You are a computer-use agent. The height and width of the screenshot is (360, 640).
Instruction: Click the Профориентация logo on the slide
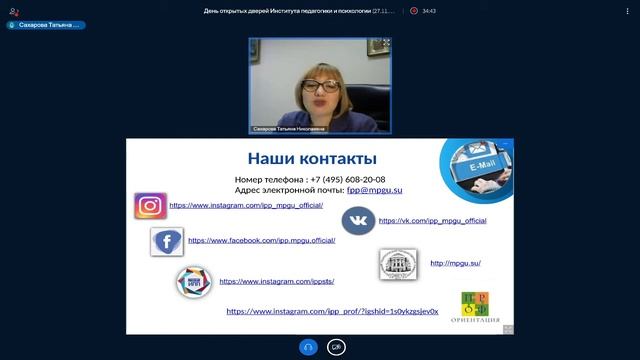click(475, 307)
